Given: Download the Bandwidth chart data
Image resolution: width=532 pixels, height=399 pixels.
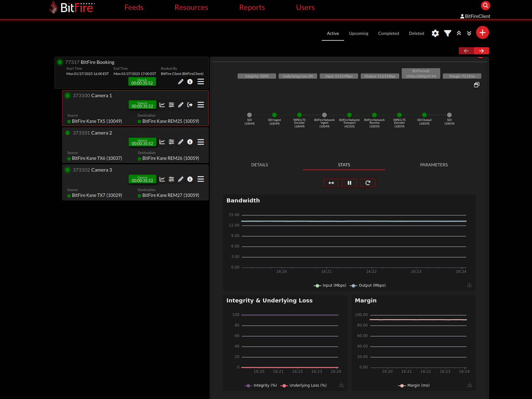Looking at the screenshot, I should pyautogui.click(x=469, y=285).
